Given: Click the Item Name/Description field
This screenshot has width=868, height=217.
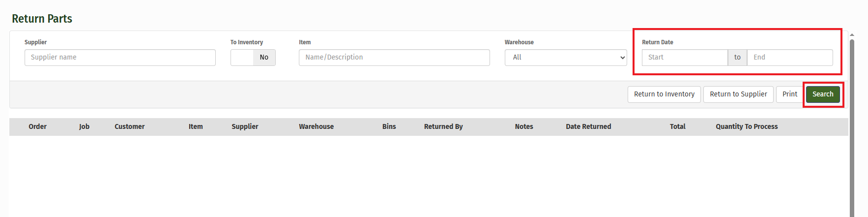Looking at the screenshot, I should pos(394,58).
